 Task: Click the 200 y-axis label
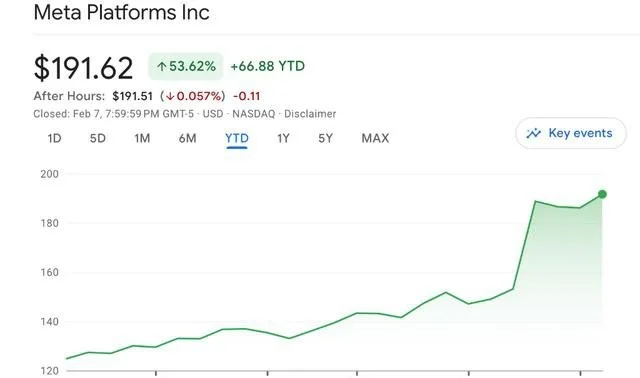49,174
